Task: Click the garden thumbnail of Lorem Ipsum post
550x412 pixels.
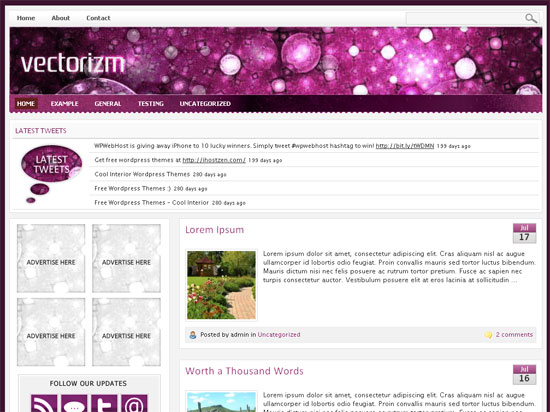Action: tap(221, 285)
